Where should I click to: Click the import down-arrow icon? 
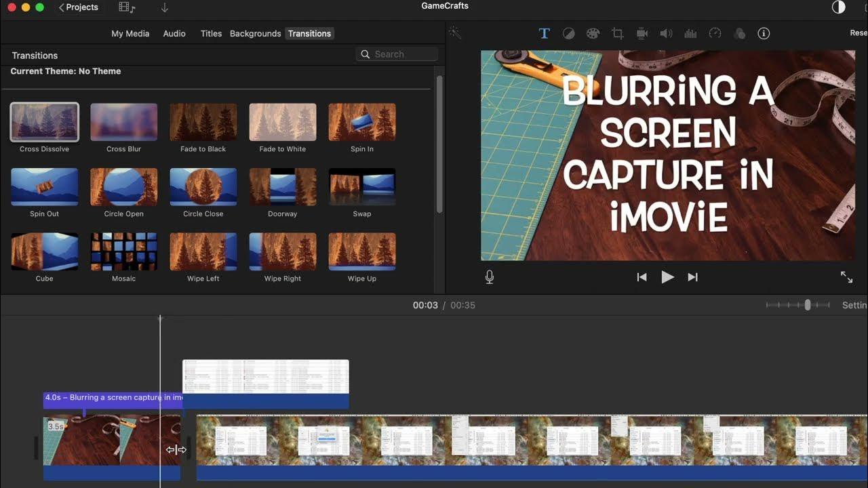click(164, 7)
